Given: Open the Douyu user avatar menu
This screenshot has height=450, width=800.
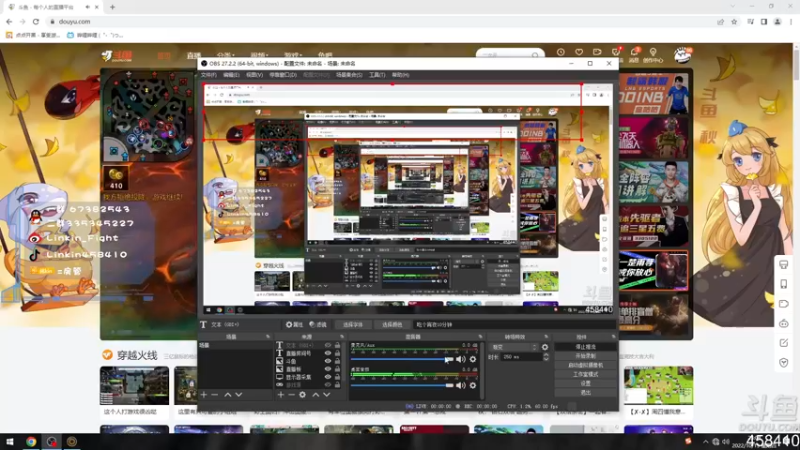Looking at the screenshot, I should point(682,55).
